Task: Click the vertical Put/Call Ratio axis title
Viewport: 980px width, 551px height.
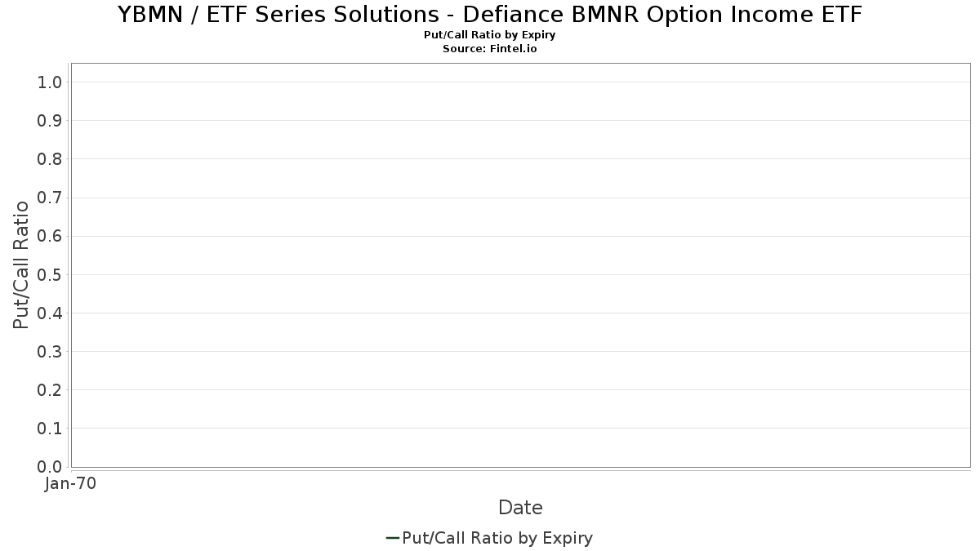Action: click(x=21, y=264)
